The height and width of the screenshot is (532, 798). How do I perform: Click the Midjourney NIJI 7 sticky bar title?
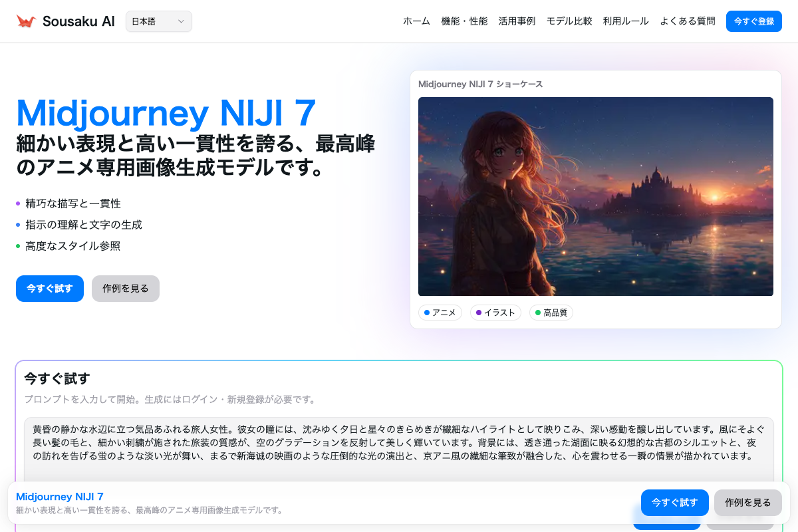point(60,497)
